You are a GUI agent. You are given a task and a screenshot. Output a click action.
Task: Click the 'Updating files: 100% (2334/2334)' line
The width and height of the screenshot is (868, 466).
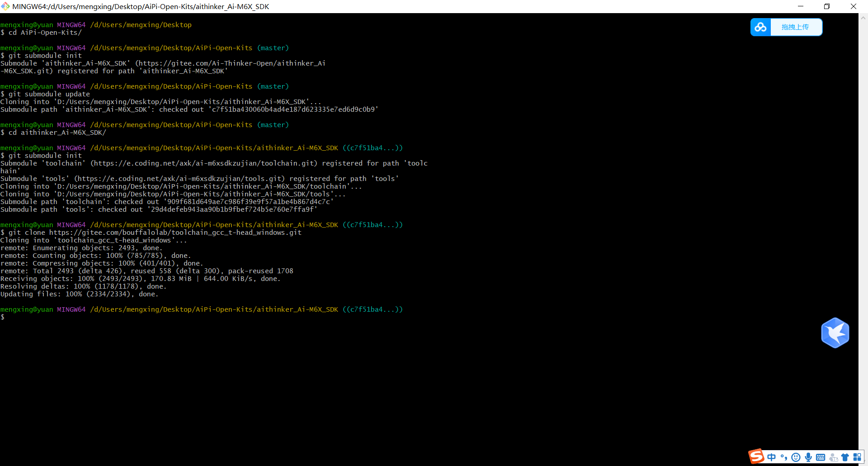click(x=80, y=294)
